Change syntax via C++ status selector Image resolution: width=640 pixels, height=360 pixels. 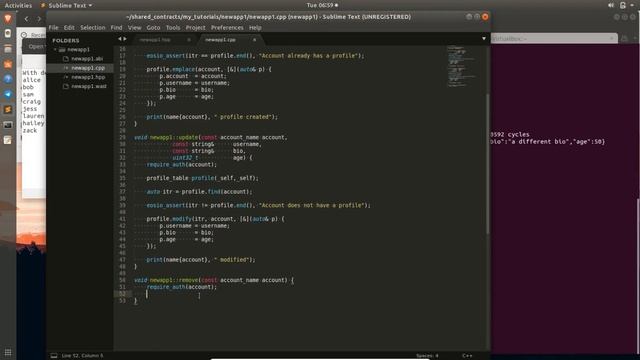(x=467, y=356)
